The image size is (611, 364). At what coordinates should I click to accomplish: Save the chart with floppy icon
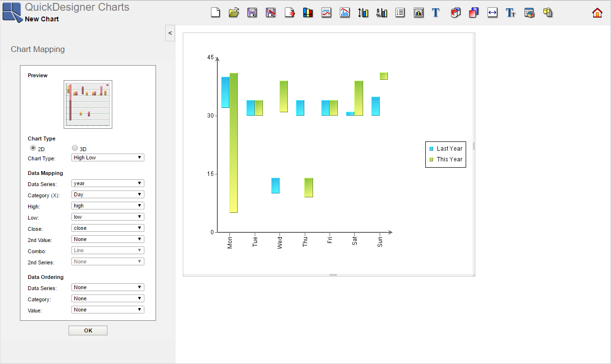(252, 13)
